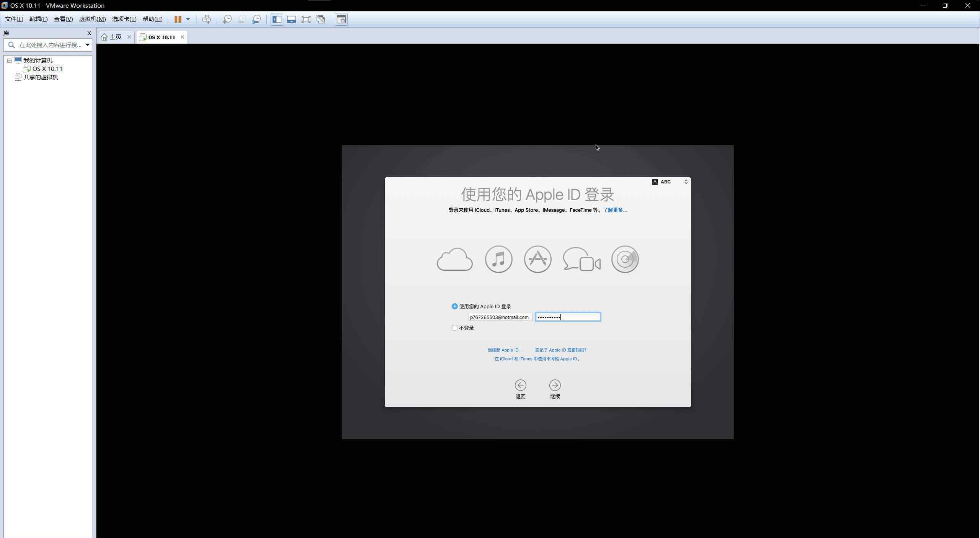Viewport: 980px width, 538px height.
Task: Select '使用您的 Apple ID 登录' radio button
Action: (454, 306)
